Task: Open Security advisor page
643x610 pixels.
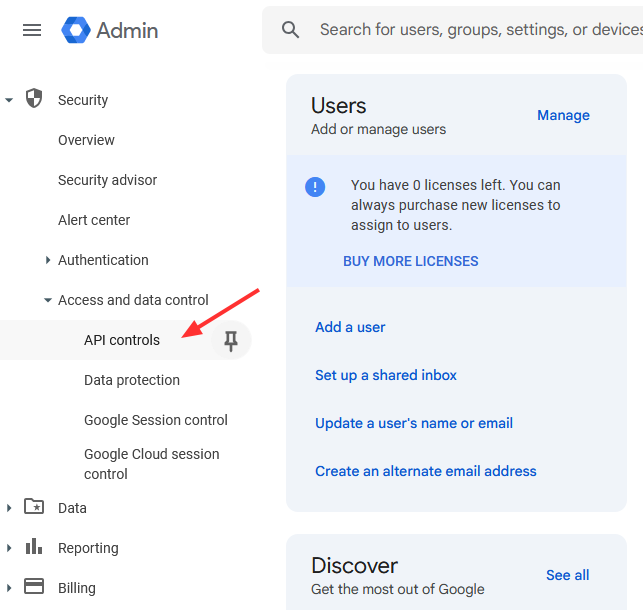Action: (107, 180)
